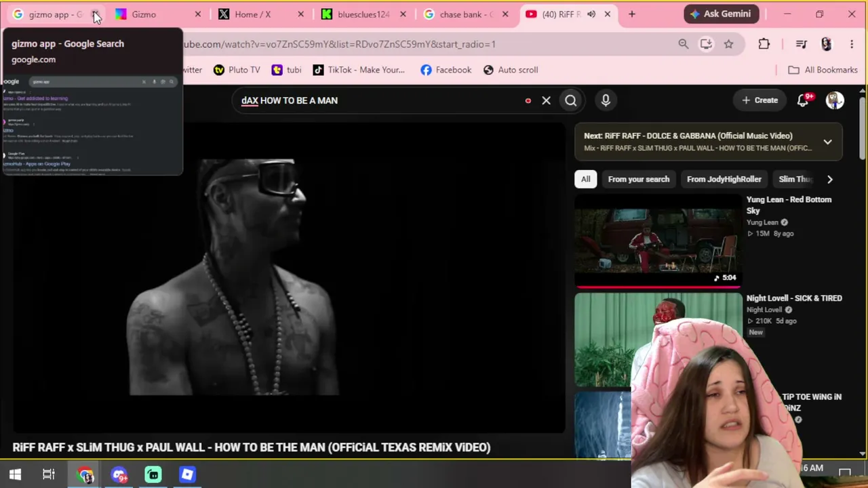The image size is (868, 488).
Task: Open the All Bookmarks folder
Action: 823,70
